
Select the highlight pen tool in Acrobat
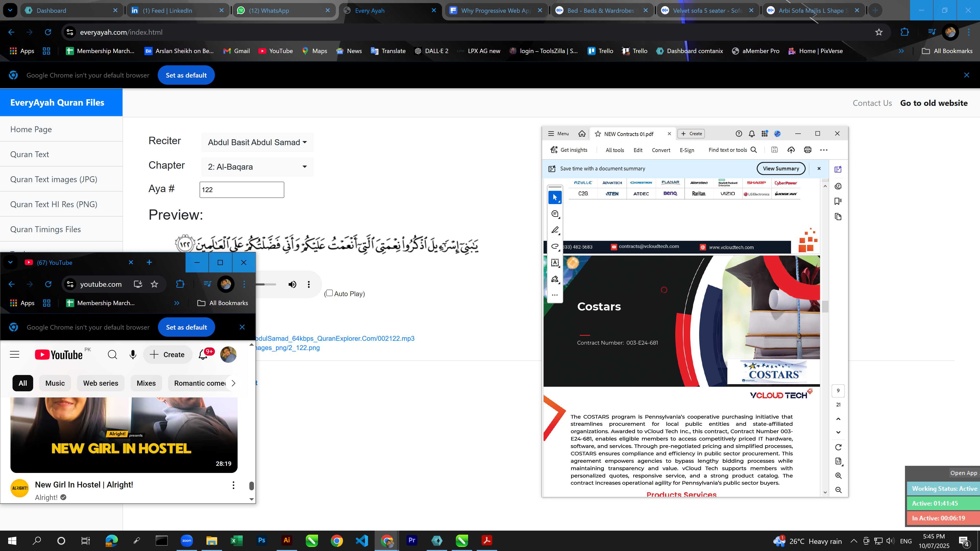555,230
